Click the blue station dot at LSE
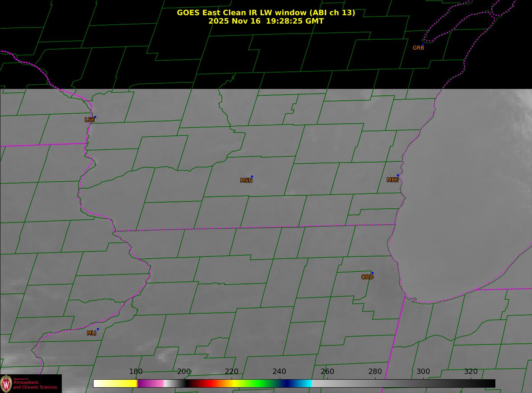Image resolution: width=532 pixels, height=393 pixels. 95,117
